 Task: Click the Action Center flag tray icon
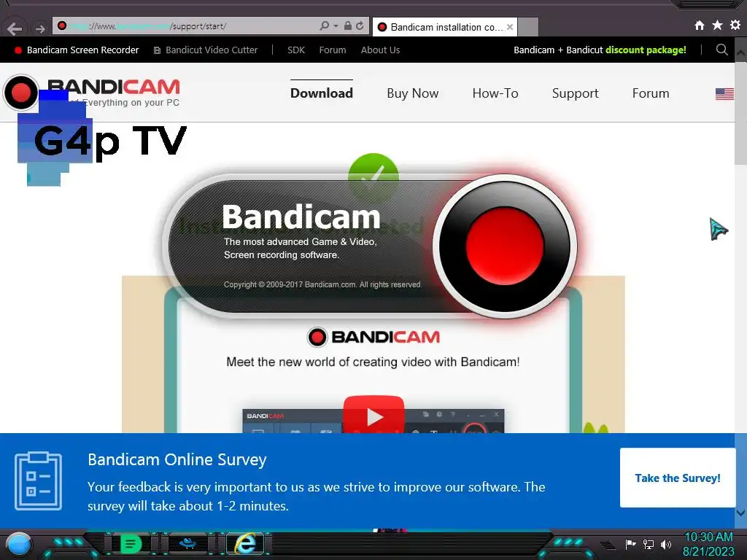click(630, 544)
